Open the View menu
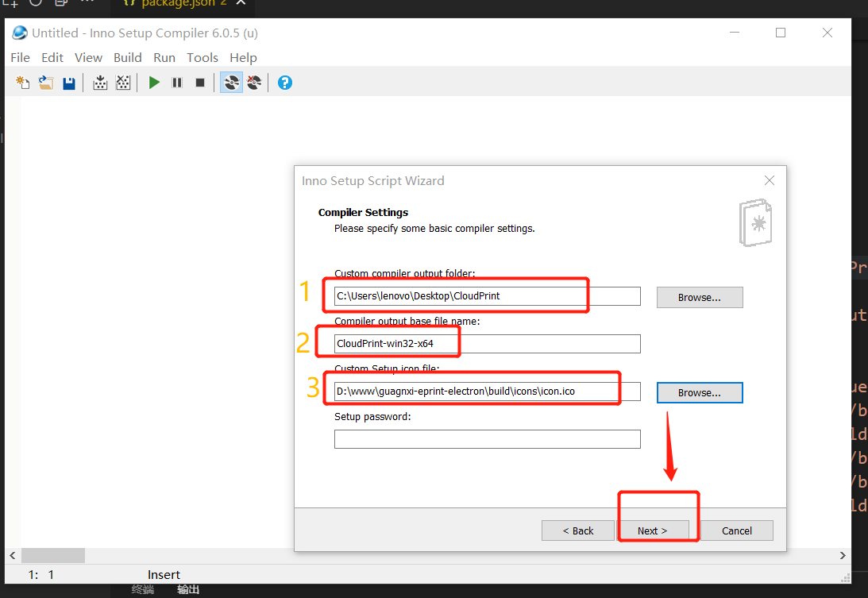The image size is (868, 598). pos(89,58)
